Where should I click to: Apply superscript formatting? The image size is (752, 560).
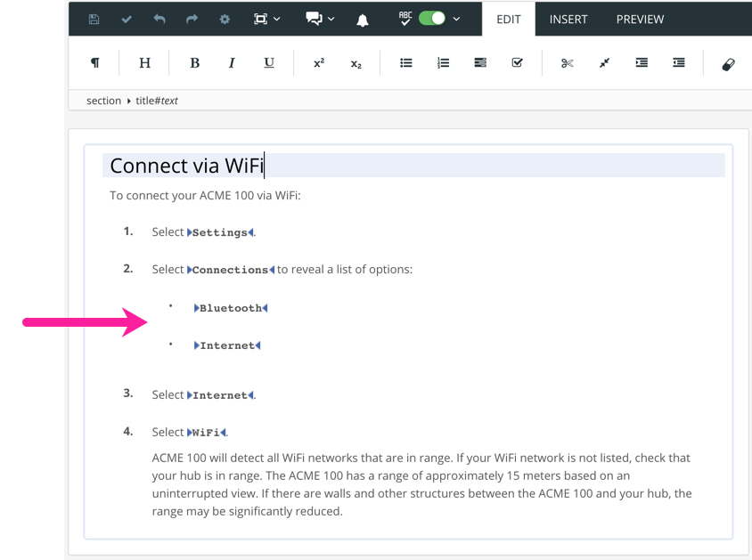[318, 62]
